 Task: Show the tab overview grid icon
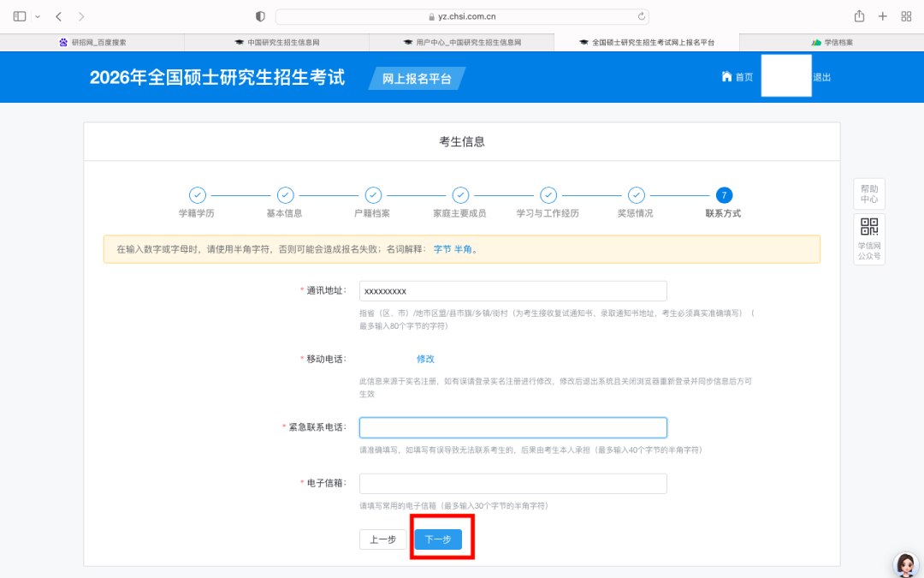click(906, 16)
